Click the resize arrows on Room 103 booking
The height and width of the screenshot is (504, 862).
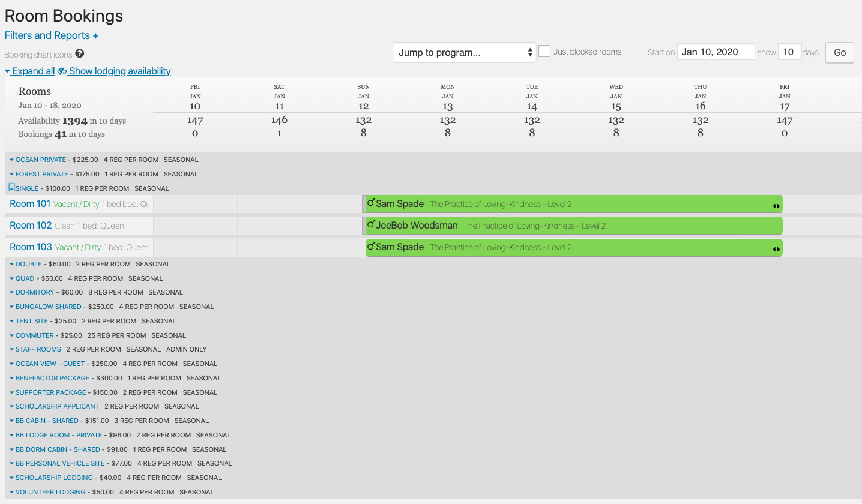(776, 249)
